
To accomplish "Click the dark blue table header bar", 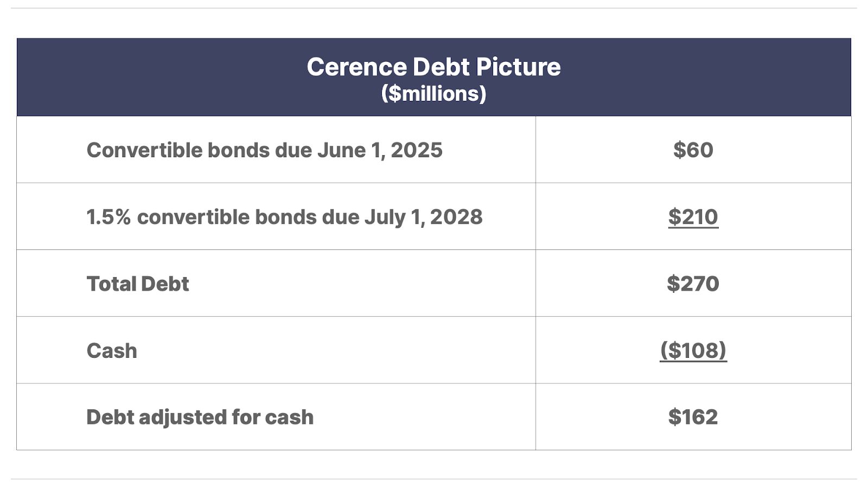I will click(433, 77).
